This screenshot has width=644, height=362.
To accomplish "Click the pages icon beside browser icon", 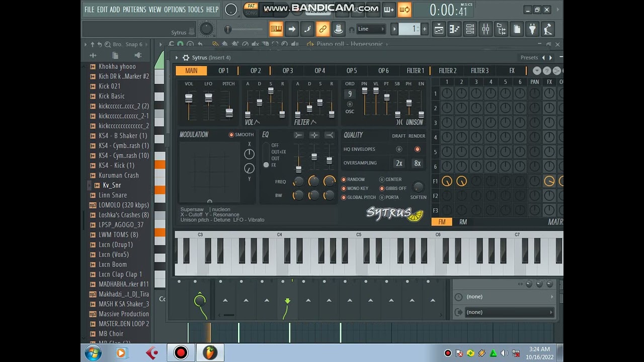I will pyautogui.click(x=517, y=29).
